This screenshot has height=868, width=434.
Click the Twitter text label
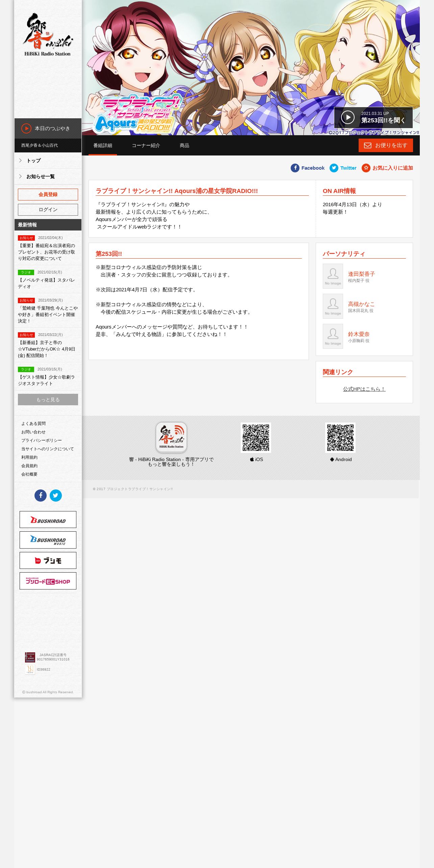pos(348,168)
